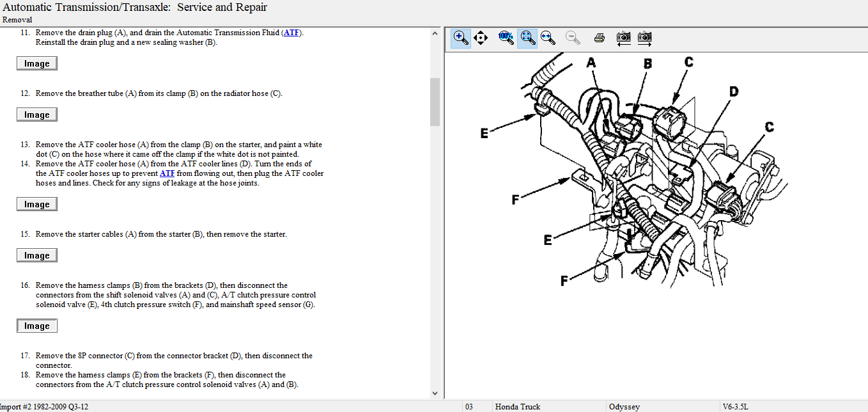Image resolution: width=868 pixels, height=412 pixels.
Task: Click the zoom out magnifier icon
Action: (573, 38)
